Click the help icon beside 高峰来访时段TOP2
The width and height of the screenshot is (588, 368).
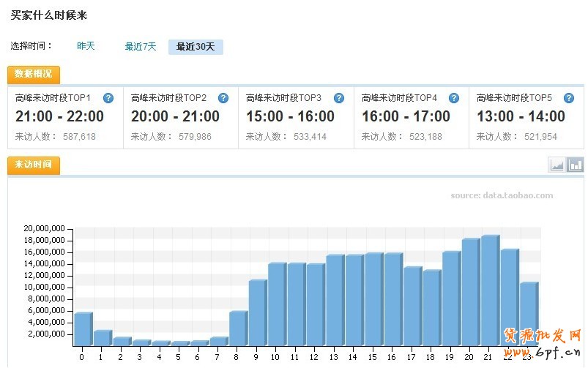pyautogui.click(x=223, y=98)
